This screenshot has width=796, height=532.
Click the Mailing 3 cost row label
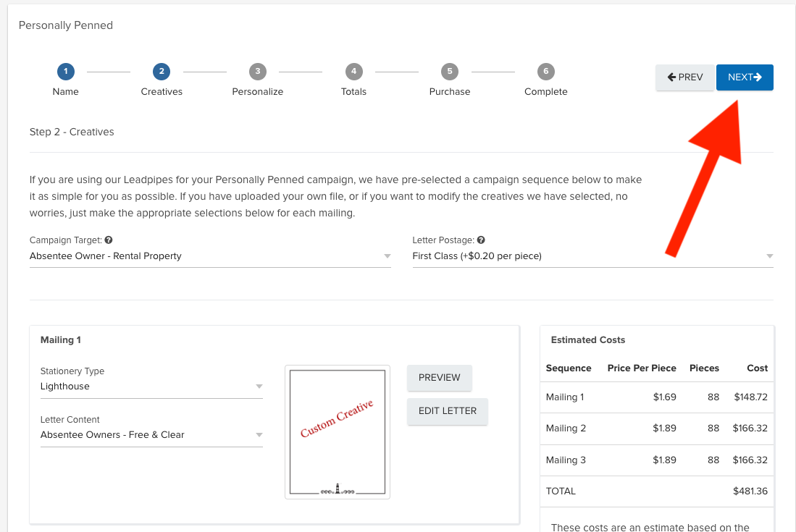[566, 460]
